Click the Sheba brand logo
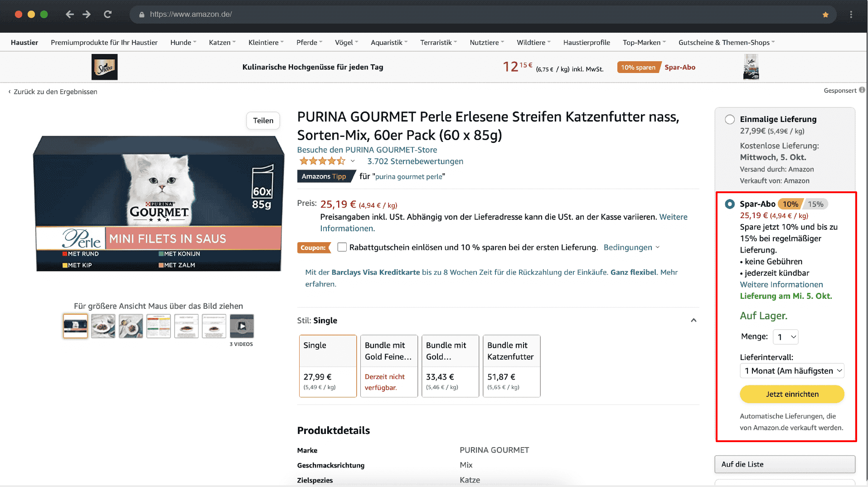 click(105, 67)
